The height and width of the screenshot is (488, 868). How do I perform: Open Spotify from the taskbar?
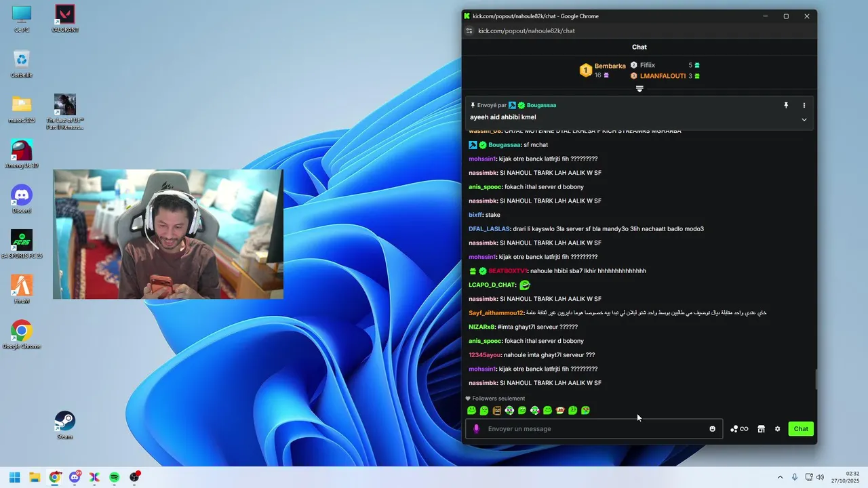coord(115,477)
